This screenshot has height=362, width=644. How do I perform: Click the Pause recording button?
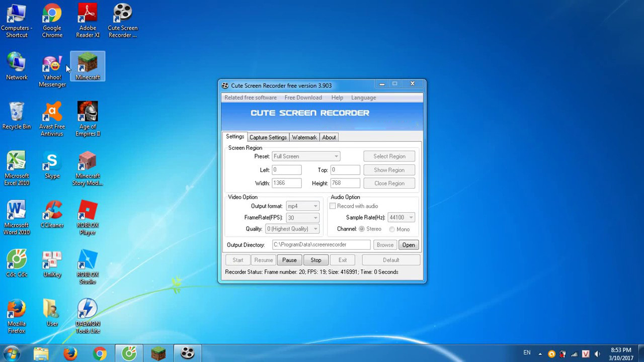tap(289, 260)
